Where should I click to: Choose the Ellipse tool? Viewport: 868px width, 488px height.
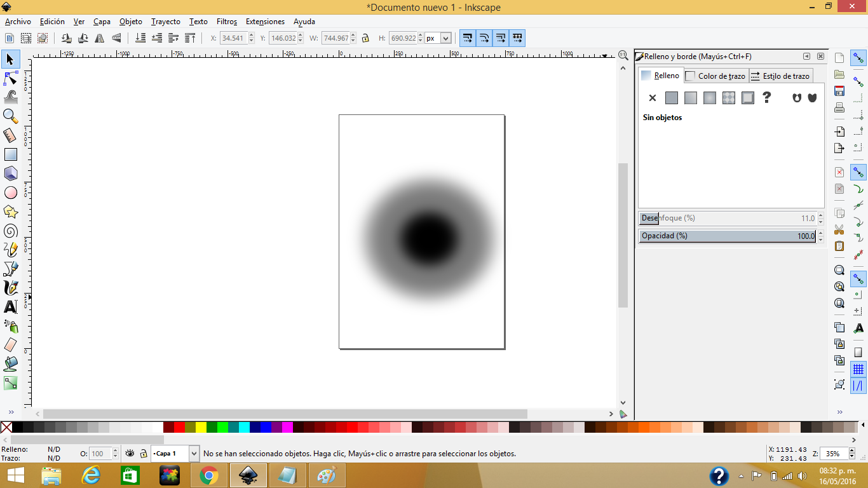click(x=10, y=193)
